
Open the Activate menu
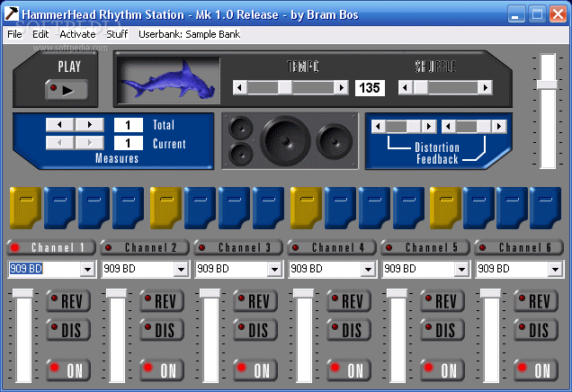coord(77,34)
